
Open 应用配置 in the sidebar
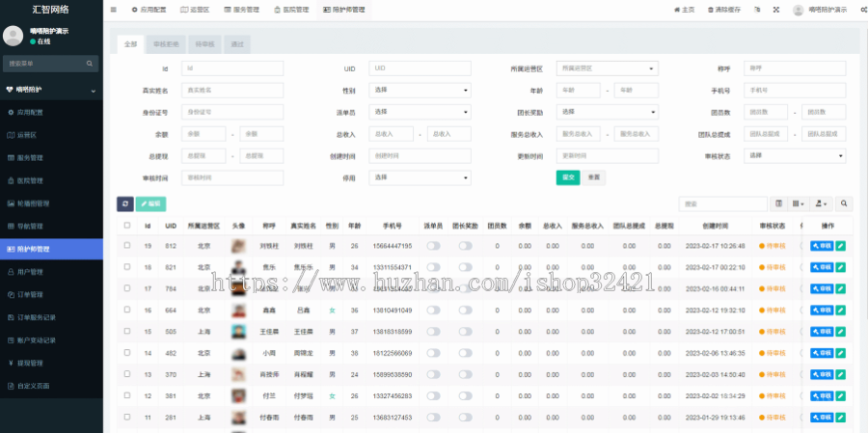point(51,112)
